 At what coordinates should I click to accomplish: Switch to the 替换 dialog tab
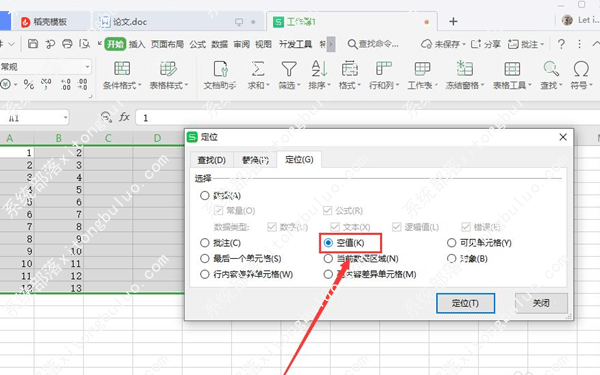click(x=255, y=160)
